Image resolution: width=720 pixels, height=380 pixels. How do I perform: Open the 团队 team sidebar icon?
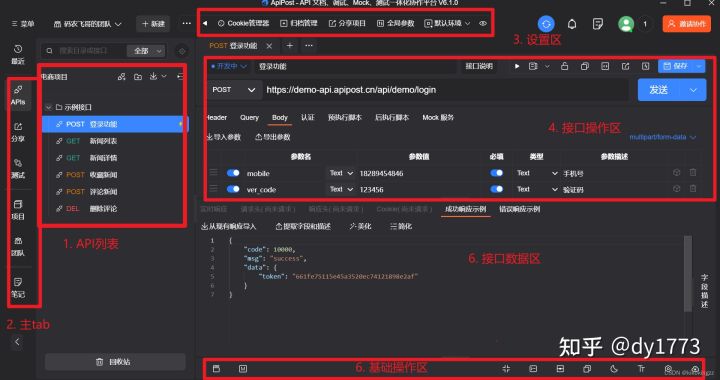coord(18,246)
